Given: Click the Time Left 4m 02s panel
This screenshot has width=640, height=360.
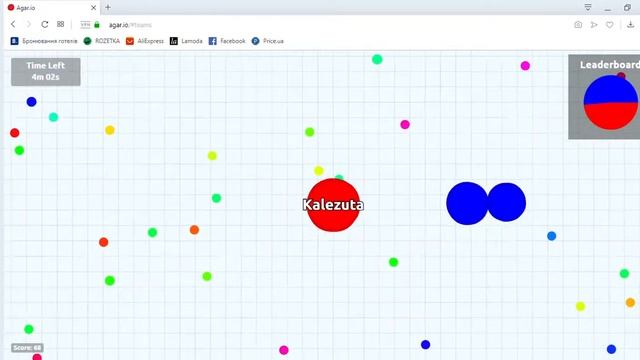Looking at the screenshot, I should 46,71.
